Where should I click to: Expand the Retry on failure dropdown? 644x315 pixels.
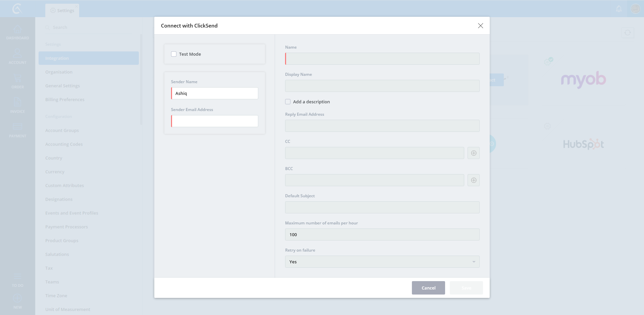pos(382,262)
